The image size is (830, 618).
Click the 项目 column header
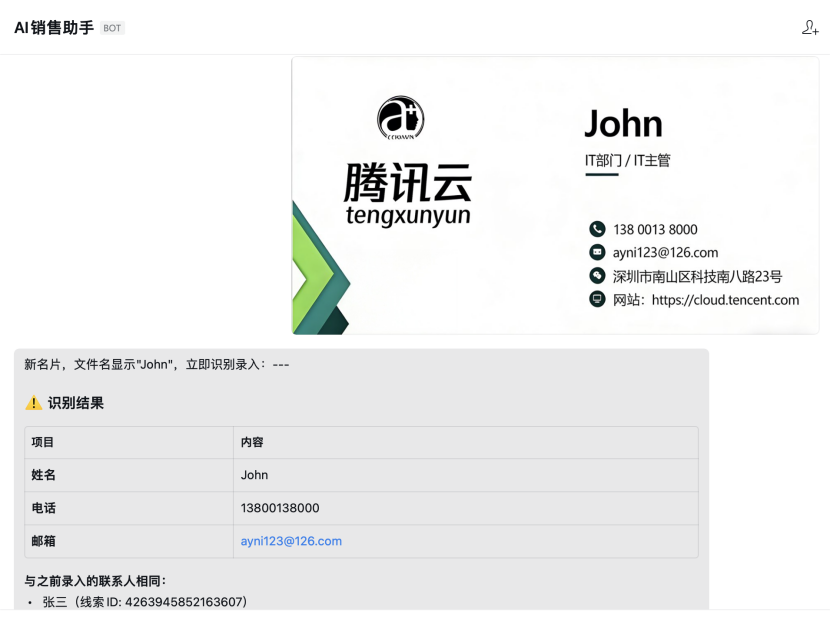tap(43, 442)
